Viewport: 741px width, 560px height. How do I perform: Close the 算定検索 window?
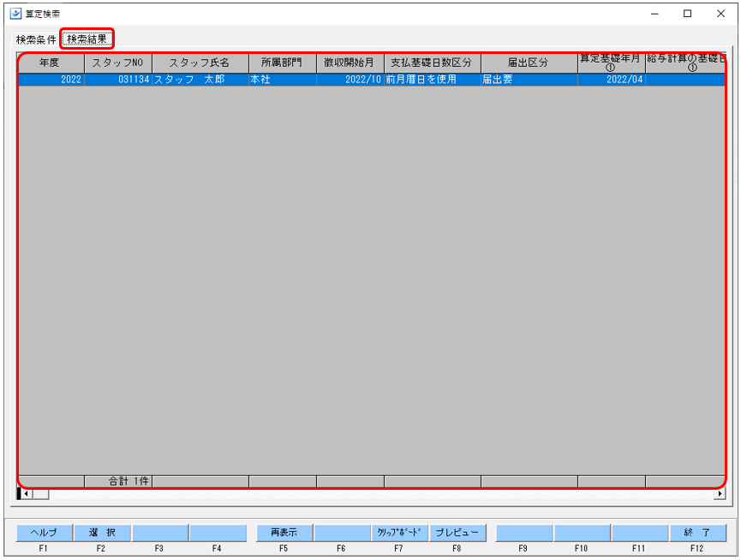[720, 14]
